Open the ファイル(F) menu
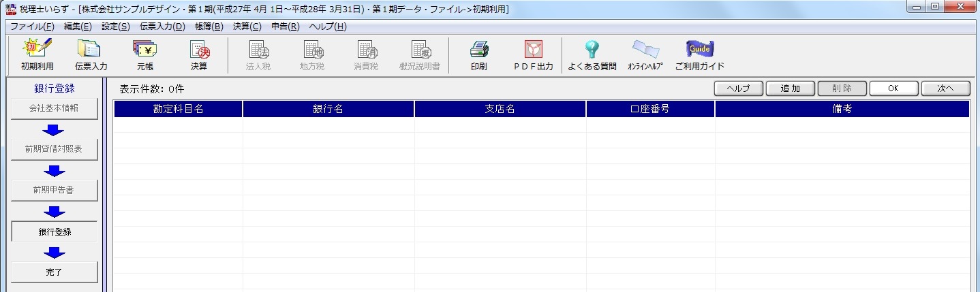 coord(32,27)
